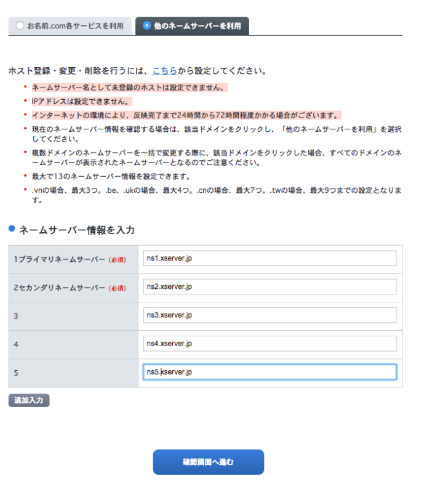Screen dimensions: 448x502
Task: Click the 2セカンダリネームサーバー row label
Action: [x=60, y=288]
